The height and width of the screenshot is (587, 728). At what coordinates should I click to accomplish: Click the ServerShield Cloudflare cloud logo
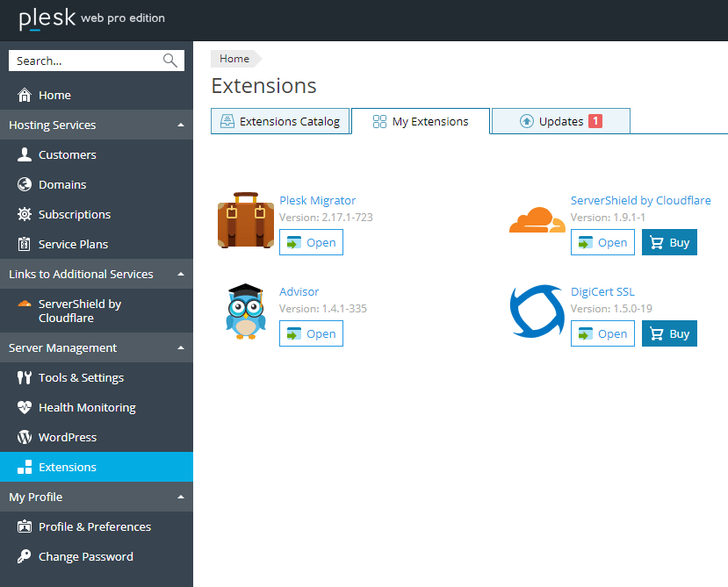pos(537,220)
